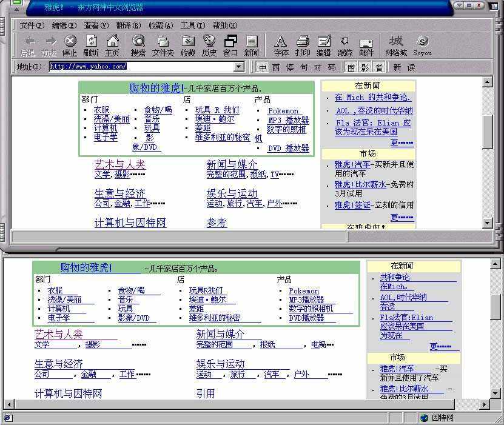Click the URL address input field
504x425 pixels.
click(139, 67)
